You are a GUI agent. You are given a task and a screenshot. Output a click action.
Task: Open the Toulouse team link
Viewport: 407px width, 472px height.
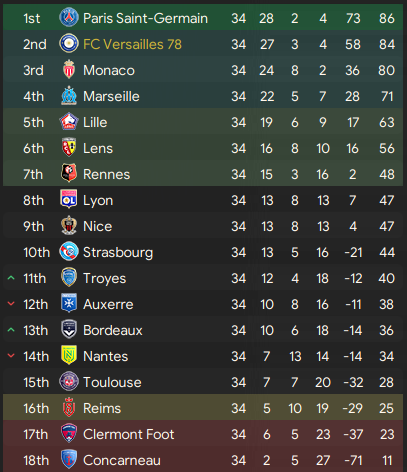(112, 382)
